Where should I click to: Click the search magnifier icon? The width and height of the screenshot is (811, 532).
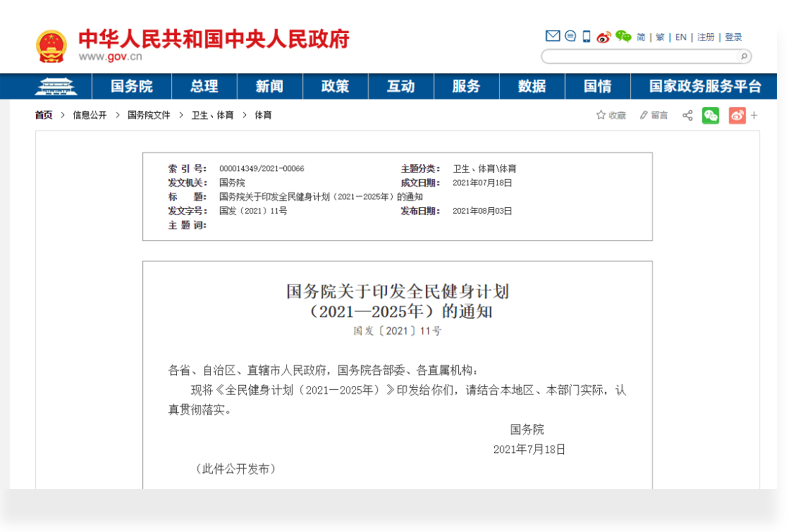pyautogui.click(x=744, y=56)
